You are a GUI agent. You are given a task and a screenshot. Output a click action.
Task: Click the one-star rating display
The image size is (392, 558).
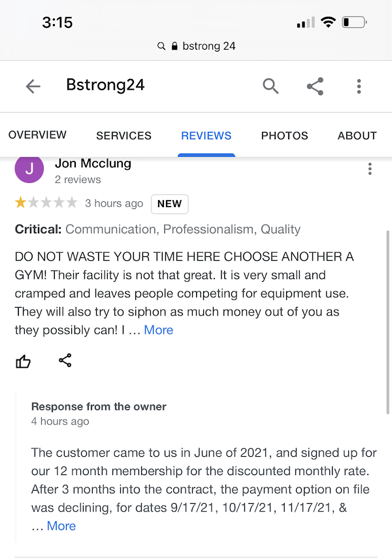46,203
